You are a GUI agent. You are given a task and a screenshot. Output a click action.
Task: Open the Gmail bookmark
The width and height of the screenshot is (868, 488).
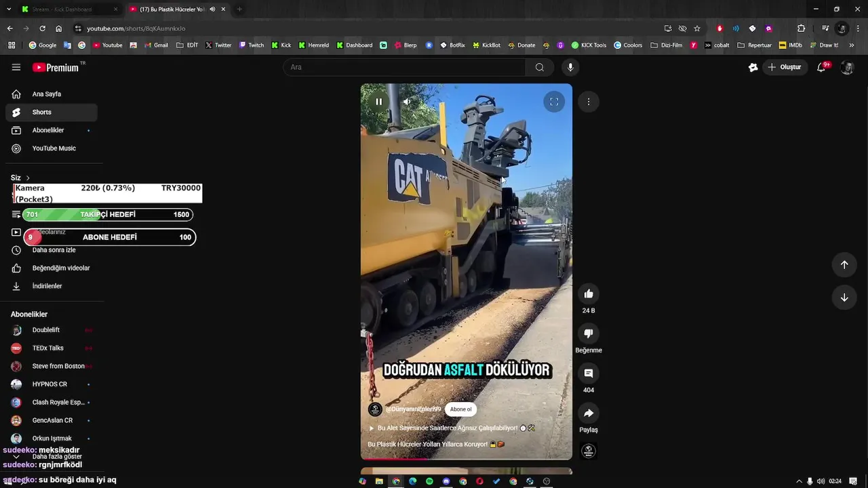(x=156, y=45)
